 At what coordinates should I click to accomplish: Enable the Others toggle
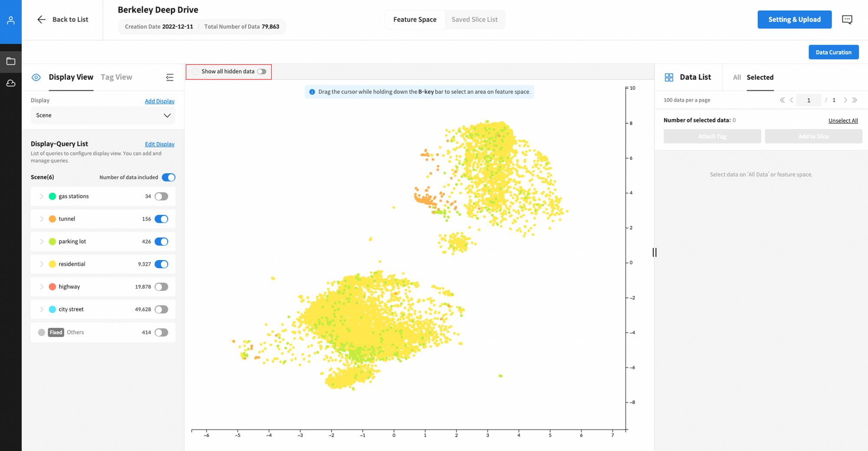(161, 332)
